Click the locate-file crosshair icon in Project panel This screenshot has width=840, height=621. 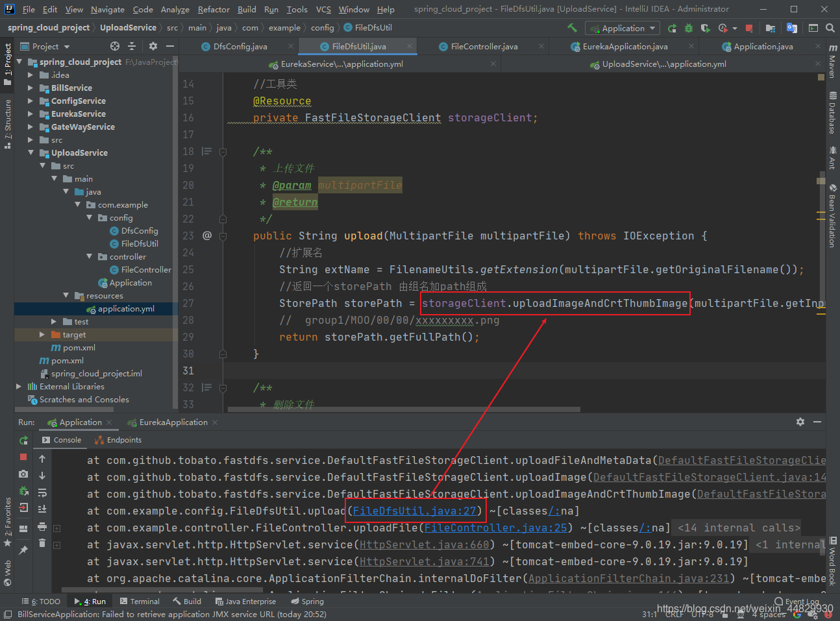click(x=115, y=46)
